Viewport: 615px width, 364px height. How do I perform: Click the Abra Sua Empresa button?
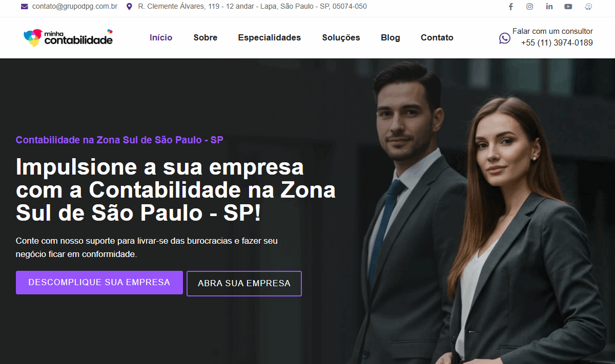(x=244, y=284)
